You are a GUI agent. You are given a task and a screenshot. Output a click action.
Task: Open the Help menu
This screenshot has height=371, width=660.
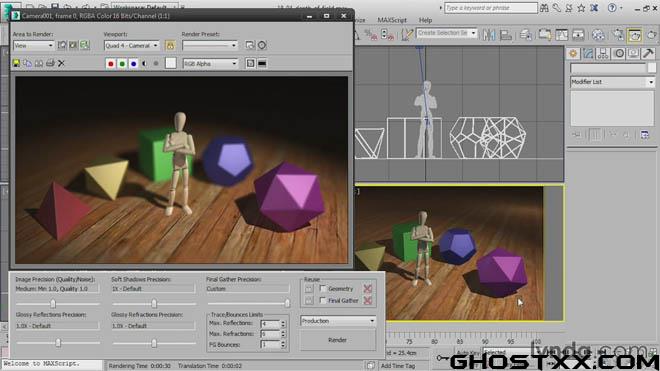(x=425, y=20)
